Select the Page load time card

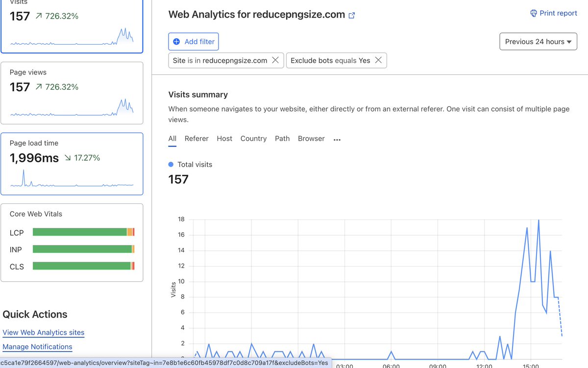(x=72, y=164)
